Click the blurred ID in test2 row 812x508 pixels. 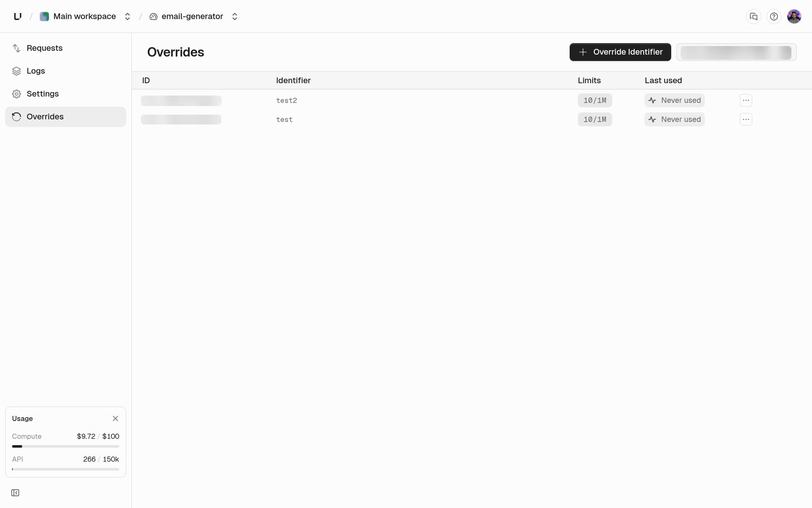[181, 100]
